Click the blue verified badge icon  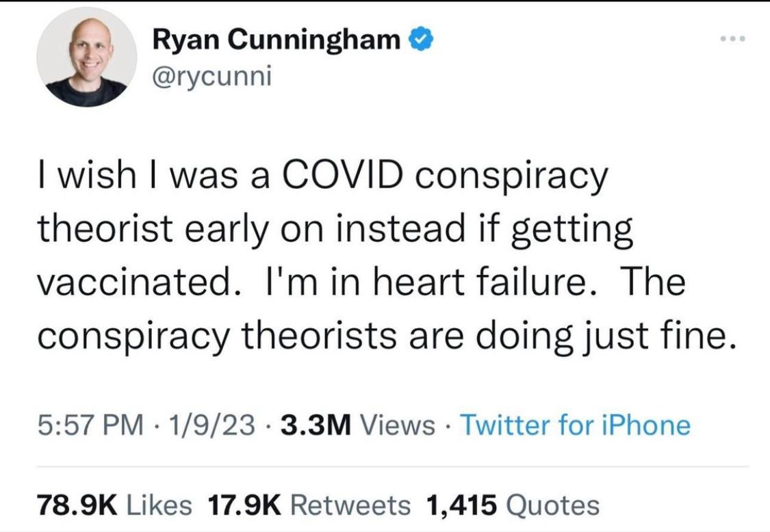420,41
